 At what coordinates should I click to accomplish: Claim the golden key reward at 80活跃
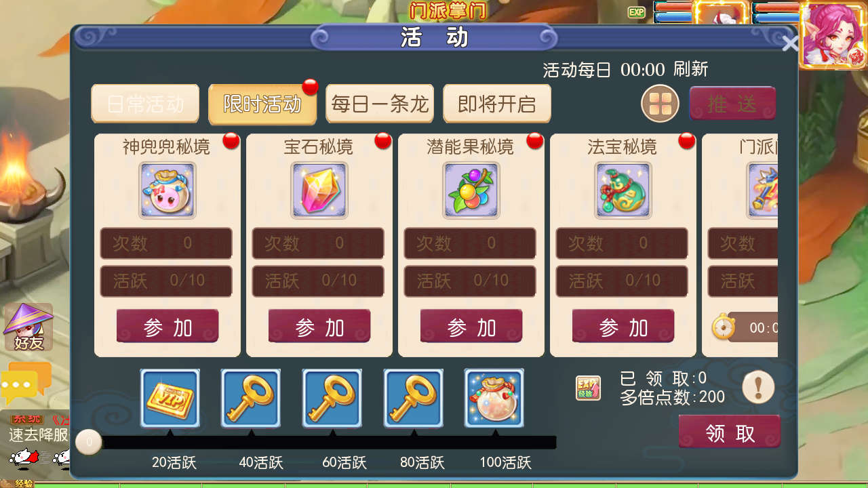[x=414, y=398]
